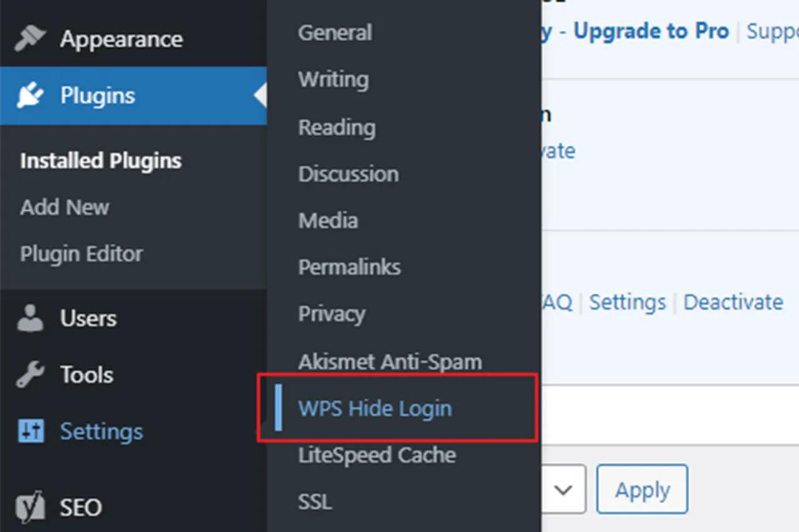Screen dimensions: 799x532
Task: Click the Users person icon
Action: click(x=30, y=318)
